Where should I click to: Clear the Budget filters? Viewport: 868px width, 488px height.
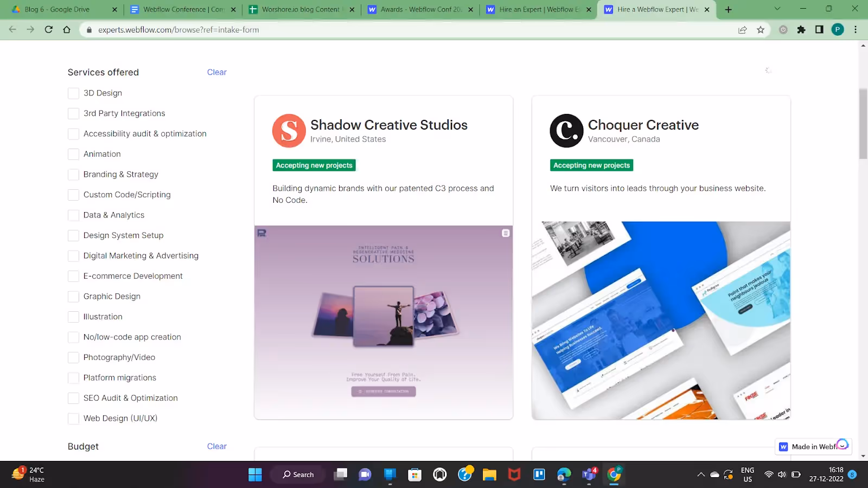[216, 446]
